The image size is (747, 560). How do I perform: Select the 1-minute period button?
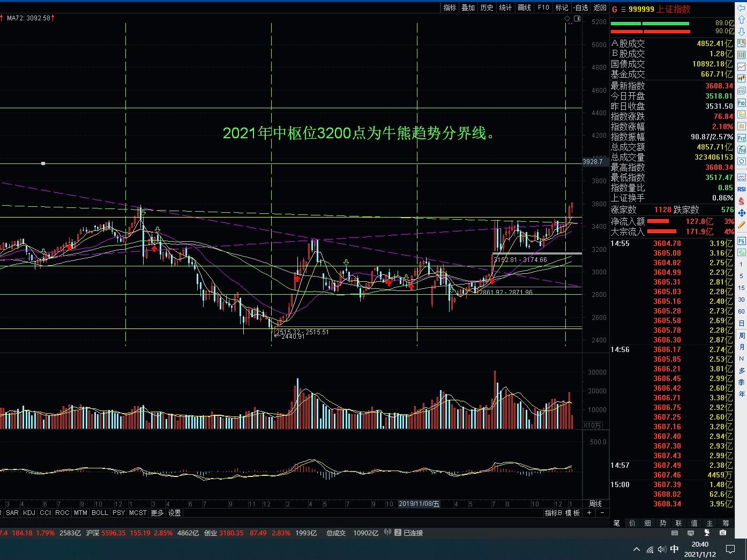pyautogui.click(x=742, y=264)
